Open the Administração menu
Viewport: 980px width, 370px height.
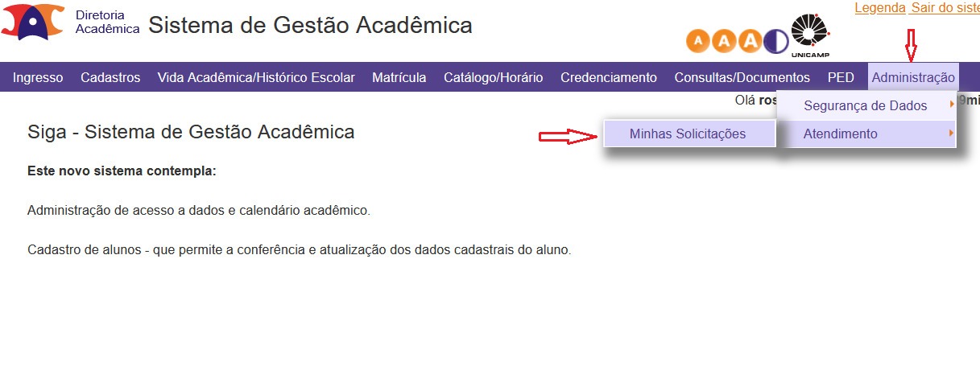913,77
